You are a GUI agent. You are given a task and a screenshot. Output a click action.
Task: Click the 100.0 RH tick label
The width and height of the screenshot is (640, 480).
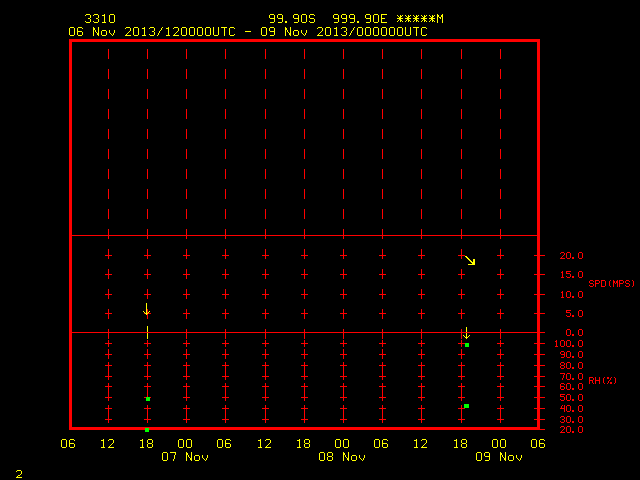coord(569,344)
